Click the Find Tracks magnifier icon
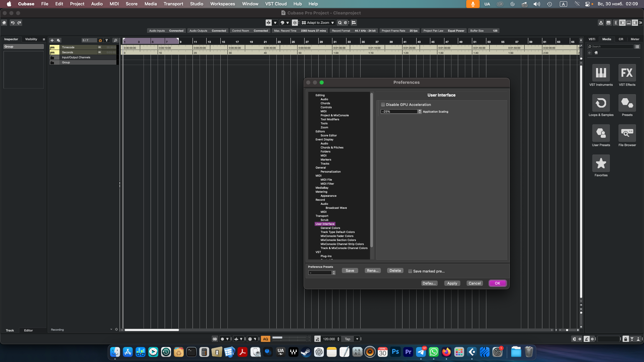The height and width of the screenshot is (362, 644). coord(115,40)
